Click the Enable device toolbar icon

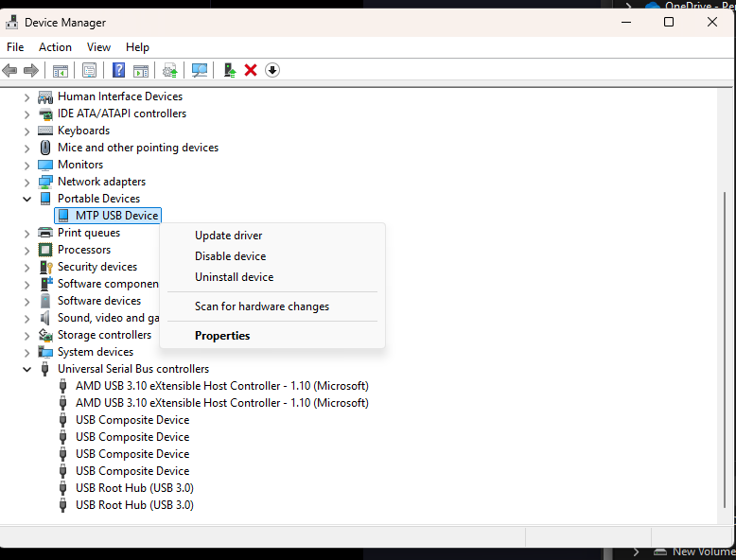[229, 70]
